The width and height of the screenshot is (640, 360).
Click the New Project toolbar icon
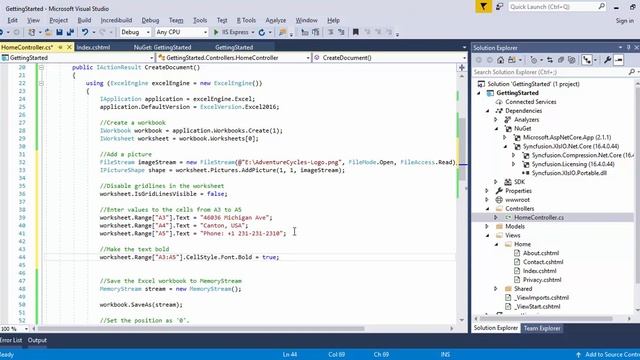(x=31, y=32)
